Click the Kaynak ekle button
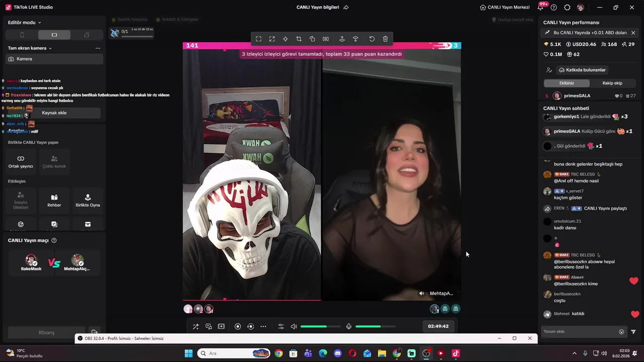Screen dimensions: 644x362 tap(54, 113)
